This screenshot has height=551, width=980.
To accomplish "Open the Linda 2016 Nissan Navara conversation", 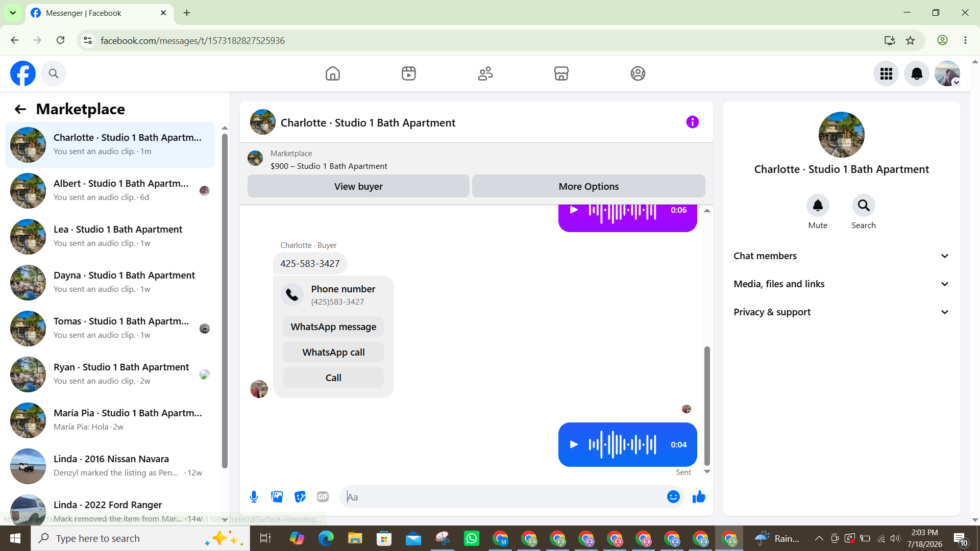I will 110,466.
